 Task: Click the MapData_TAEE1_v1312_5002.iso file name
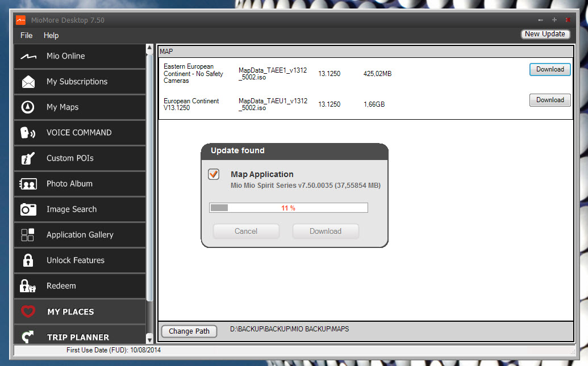[273, 73]
